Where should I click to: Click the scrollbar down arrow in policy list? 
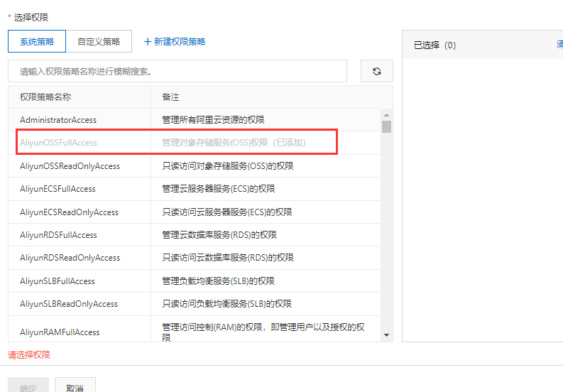click(x=386, y=335)
